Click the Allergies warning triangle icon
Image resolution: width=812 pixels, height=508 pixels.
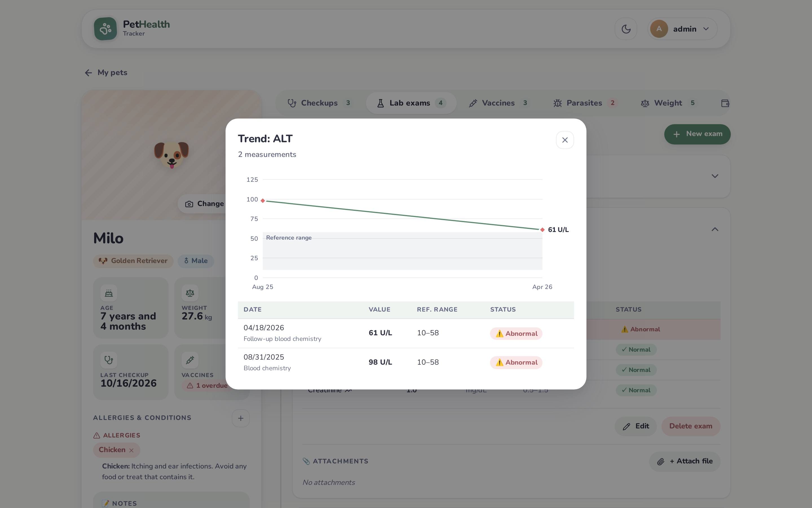click(x=97, y=436)
